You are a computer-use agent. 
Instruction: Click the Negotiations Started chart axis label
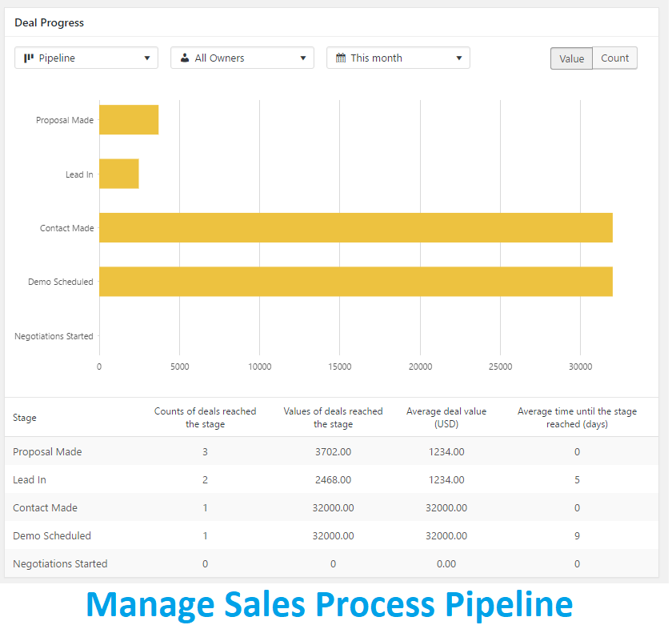coord(54,336)
